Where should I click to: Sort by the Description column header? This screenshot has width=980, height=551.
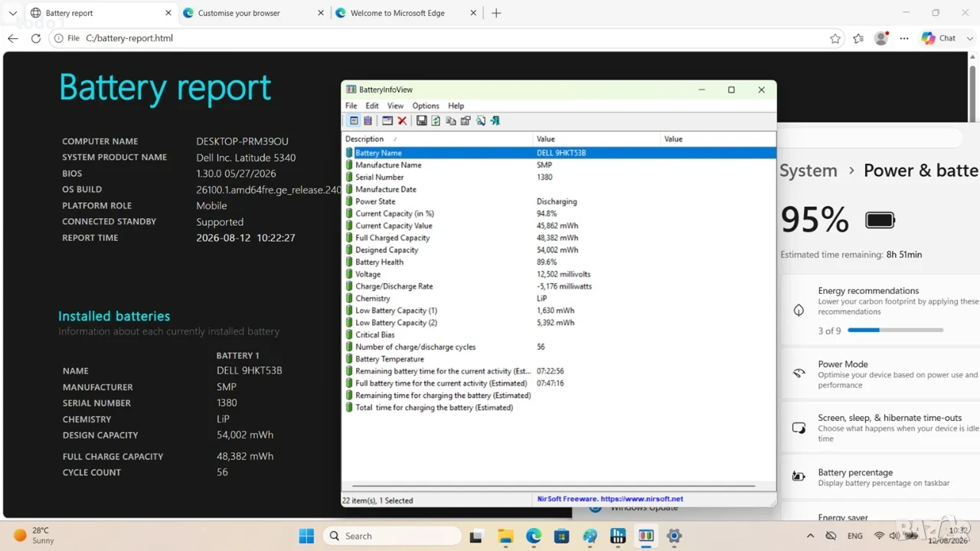(x=437, y=139)
